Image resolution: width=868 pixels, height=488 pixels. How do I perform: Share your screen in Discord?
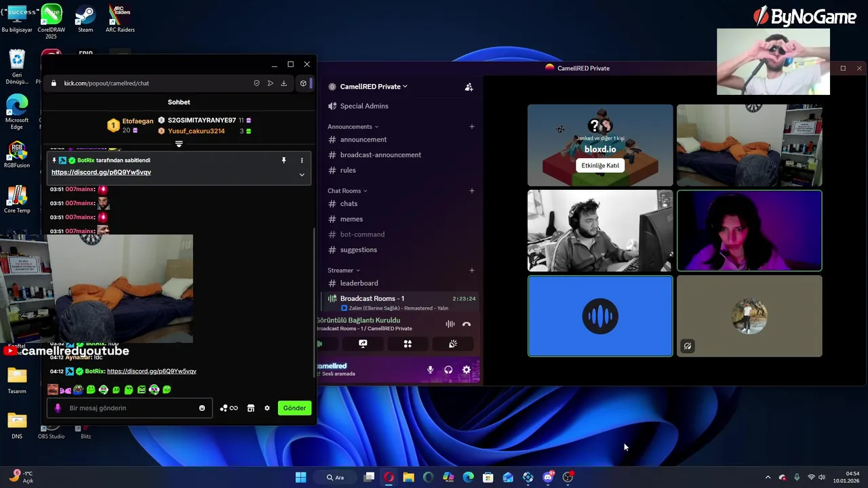pos(363,344)
